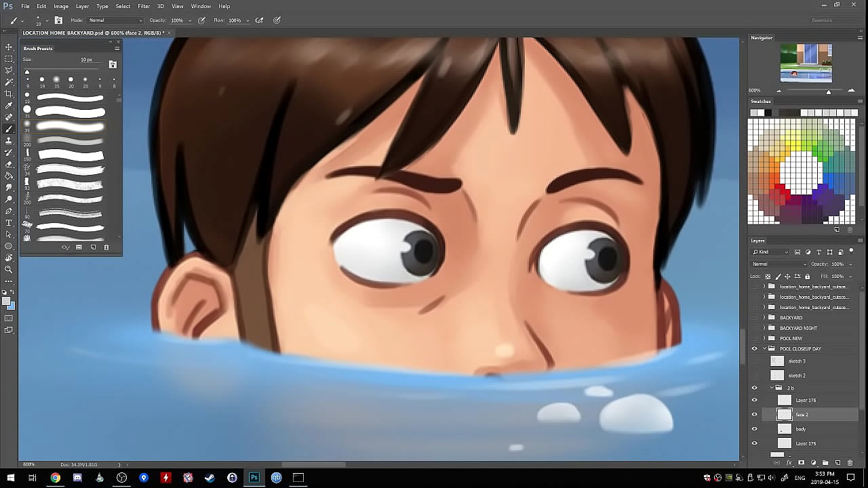Delete layer using Layers panel trash icon

click(850, 463)
